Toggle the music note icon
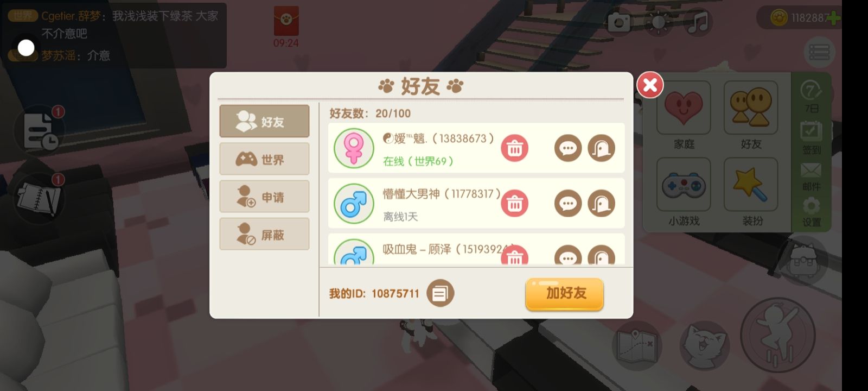The height and width of the screenshot is (391, 868). (x=699, y=23)
